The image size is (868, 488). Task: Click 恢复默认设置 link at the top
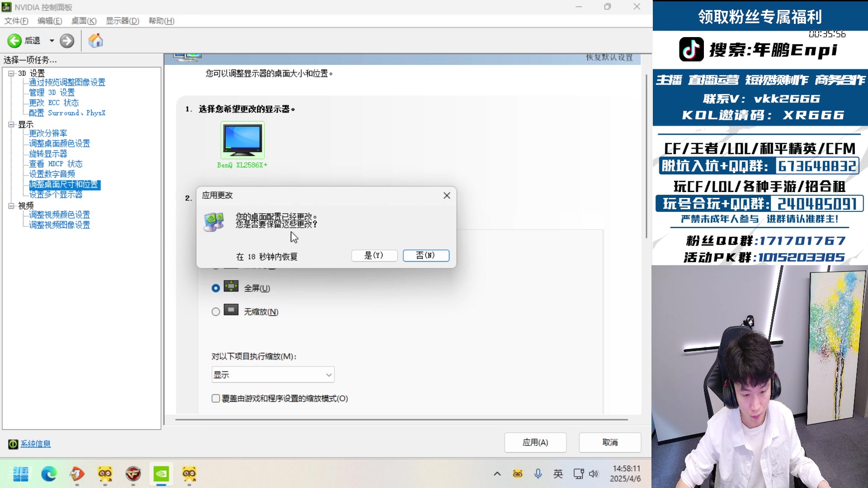(609, 58)
